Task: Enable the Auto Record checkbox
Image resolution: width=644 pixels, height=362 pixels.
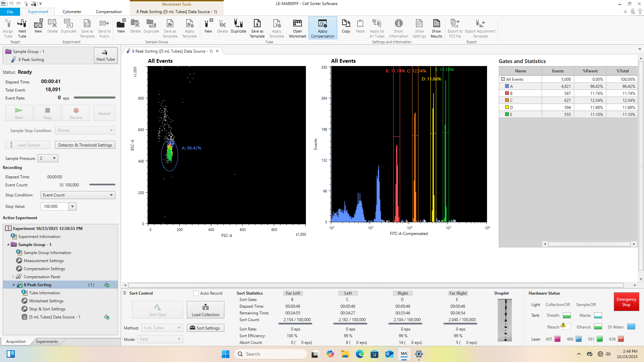Action: coord(196,293)
